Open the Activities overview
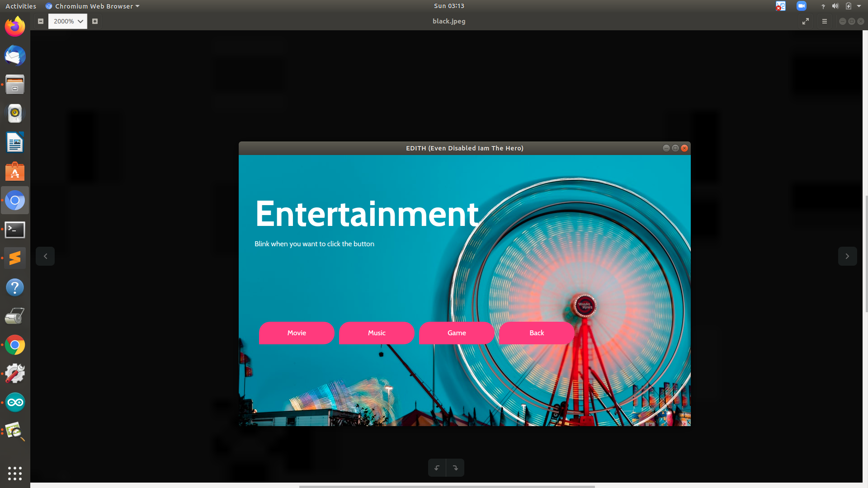The width and height of the screenshot is (868, 488). click(x=21, y=6)
